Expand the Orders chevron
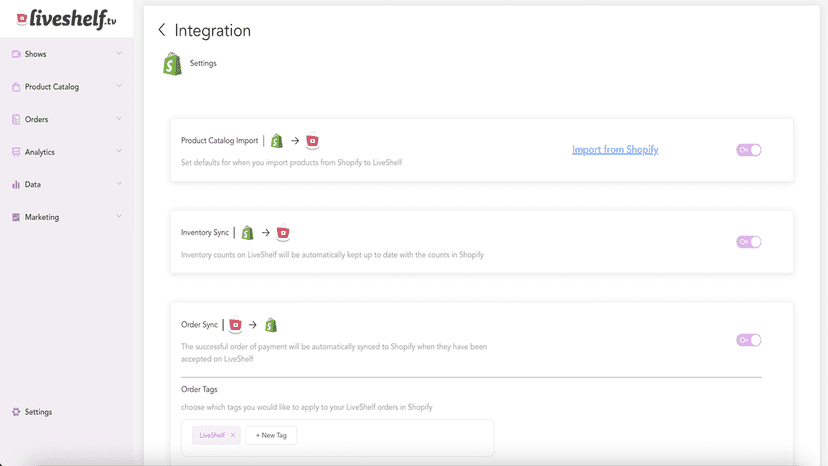The image size is (828, 466). coord(119,119)
